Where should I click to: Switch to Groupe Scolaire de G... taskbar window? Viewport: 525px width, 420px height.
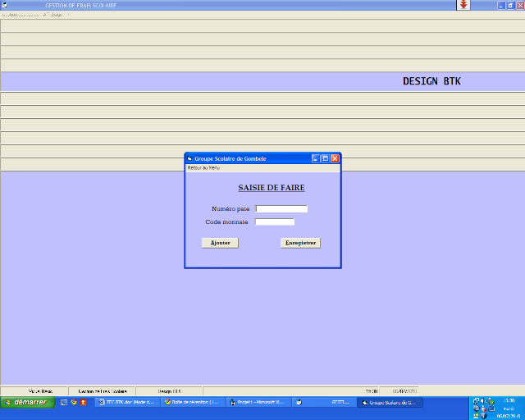(x=390, y=402)
